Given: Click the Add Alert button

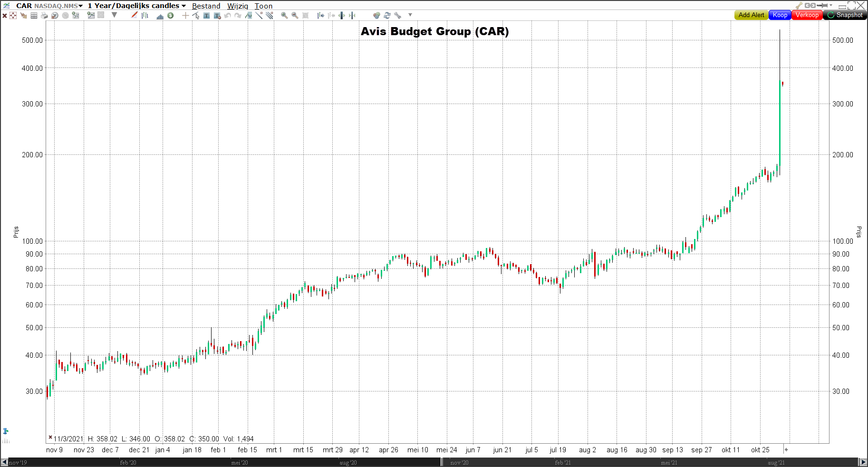Looking at the screenshot, I should [751, 15].
